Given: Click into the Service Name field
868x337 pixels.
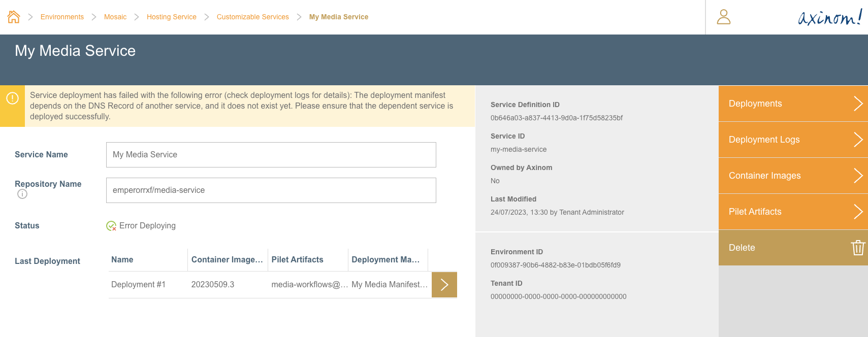Looking at the screenshot, I should click(271, 155).
